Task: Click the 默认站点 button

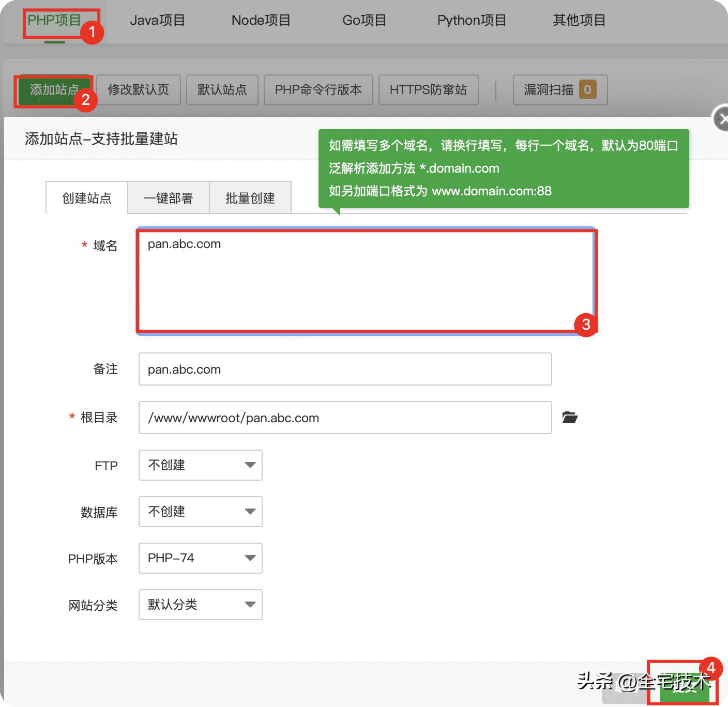Action: coord(222,90)
